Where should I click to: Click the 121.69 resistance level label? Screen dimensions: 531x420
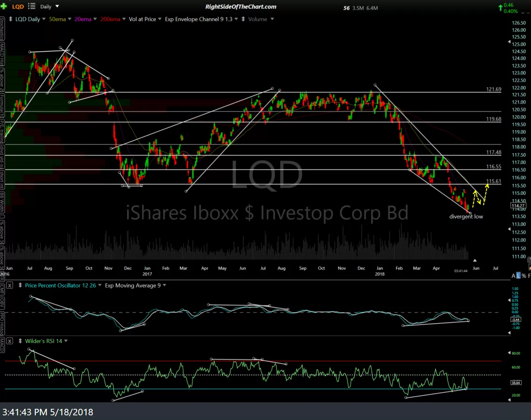point(494,90)
